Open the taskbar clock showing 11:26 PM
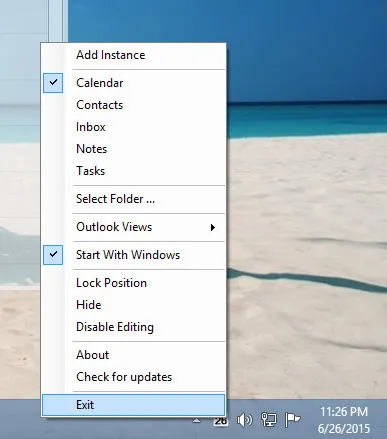Viewport: 387px width, 439px height. coord(344,420)
